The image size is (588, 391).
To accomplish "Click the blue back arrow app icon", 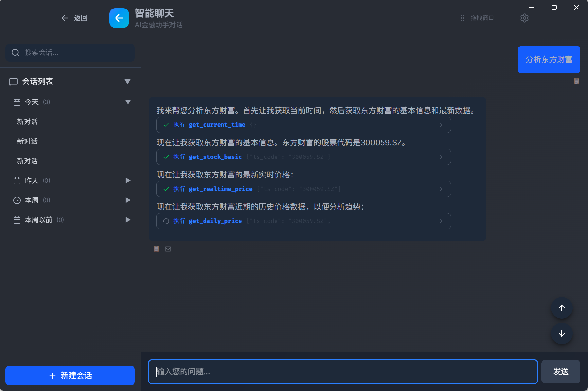I will point(119,18).
